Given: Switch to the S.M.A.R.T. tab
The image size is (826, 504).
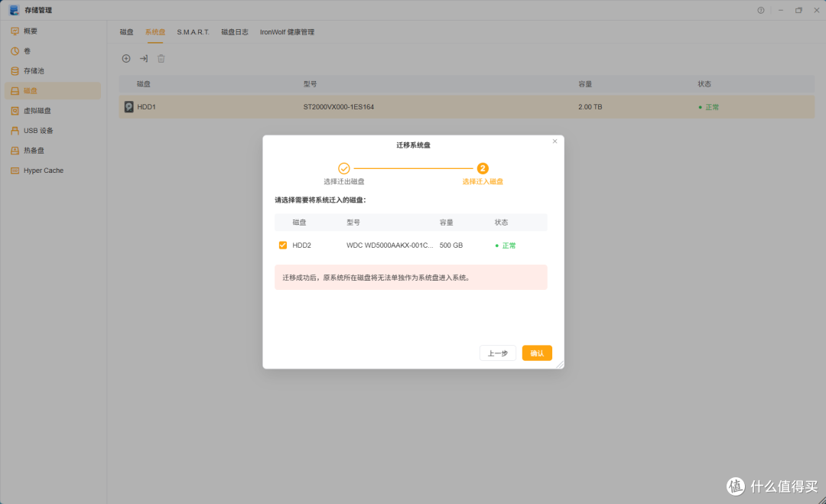Looking at the screenshot, I should click(x=193, y=32).
